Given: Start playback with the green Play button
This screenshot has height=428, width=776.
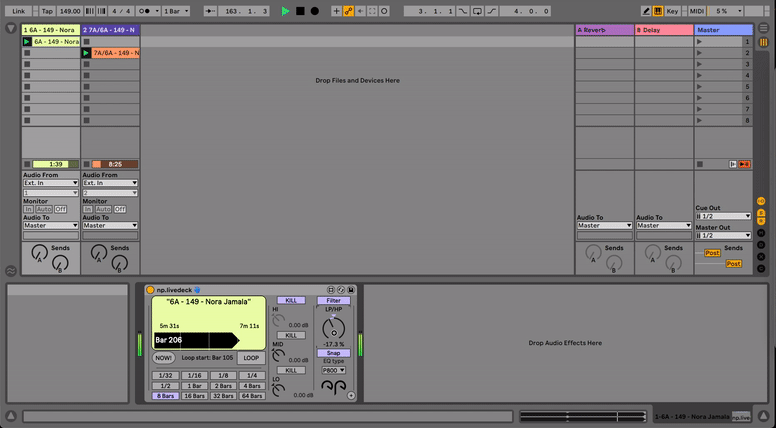Looking at the screenshot, I should click(286, 11).
